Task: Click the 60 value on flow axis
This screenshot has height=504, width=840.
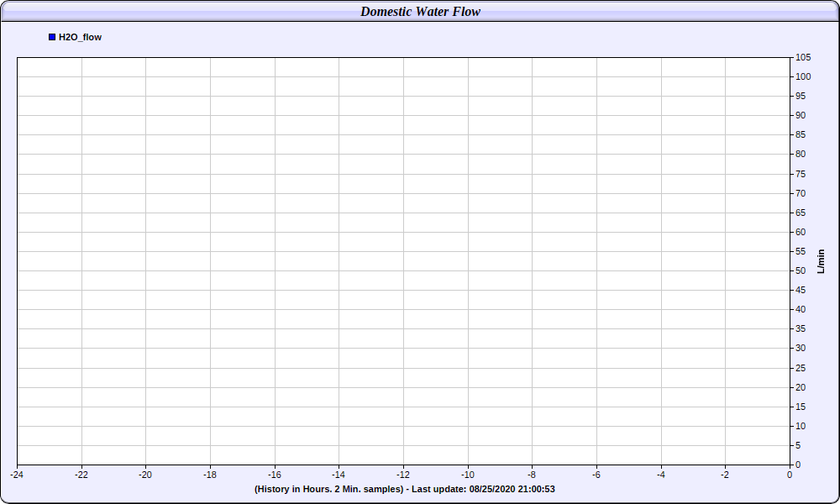Action: (801, 232)
